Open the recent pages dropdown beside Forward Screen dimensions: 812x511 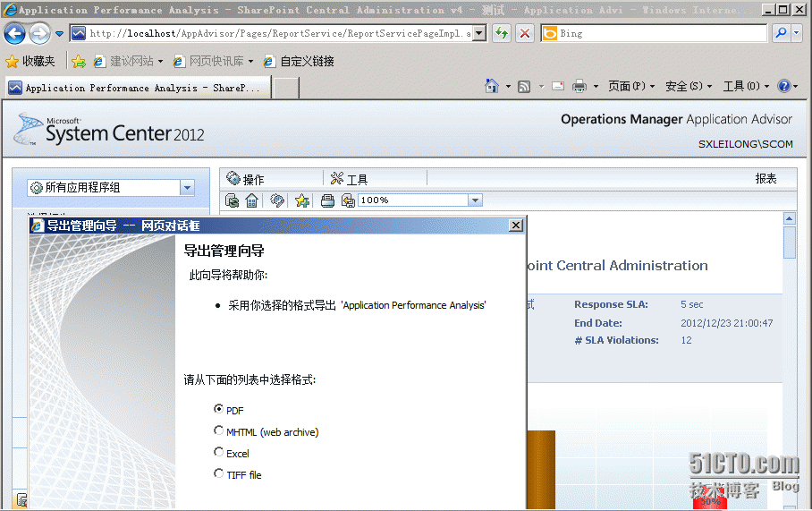tap(60, 34)
